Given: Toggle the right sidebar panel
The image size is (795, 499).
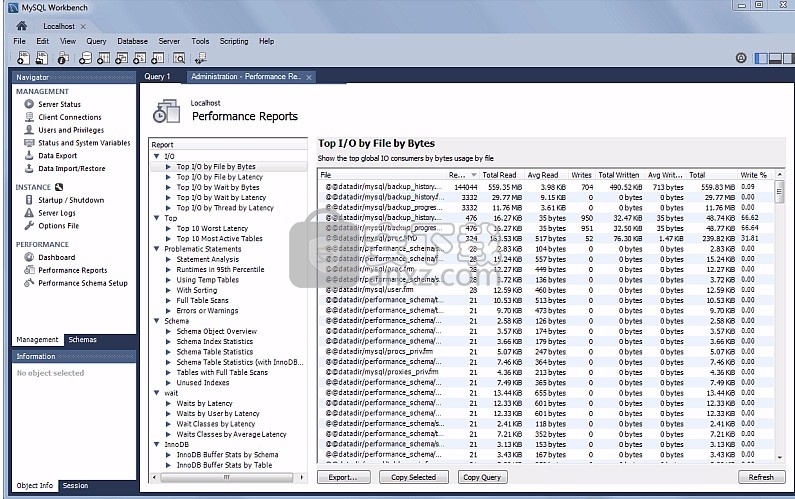Looking at the screenshot, I should (x=788, y=58).
